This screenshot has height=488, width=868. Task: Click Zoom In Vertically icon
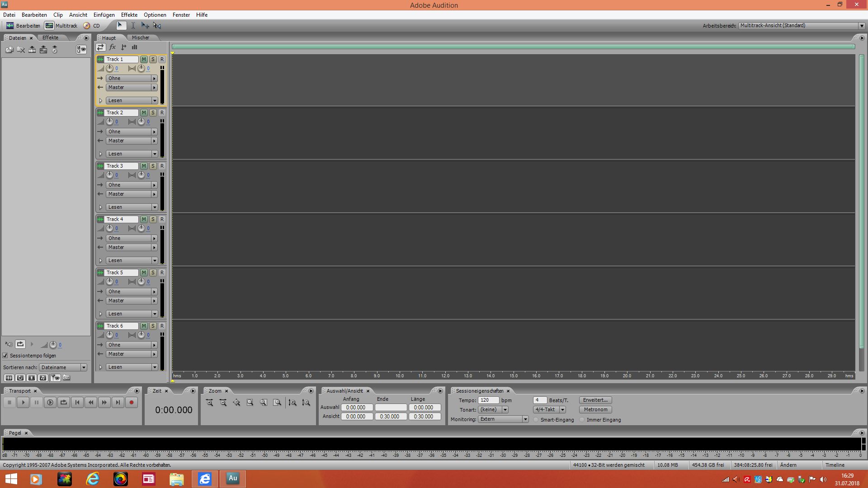coord(292,402)
